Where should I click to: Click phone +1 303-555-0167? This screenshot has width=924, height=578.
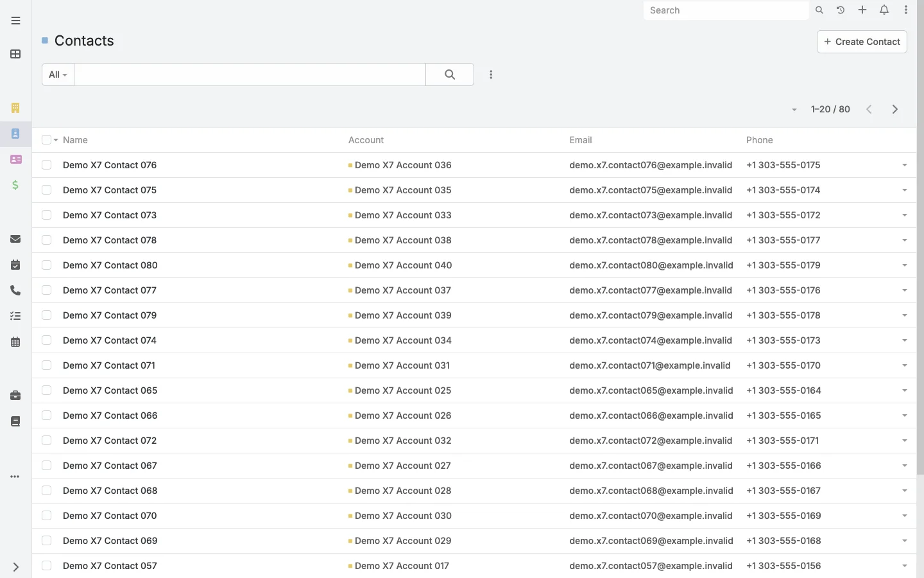pos(783,491)
